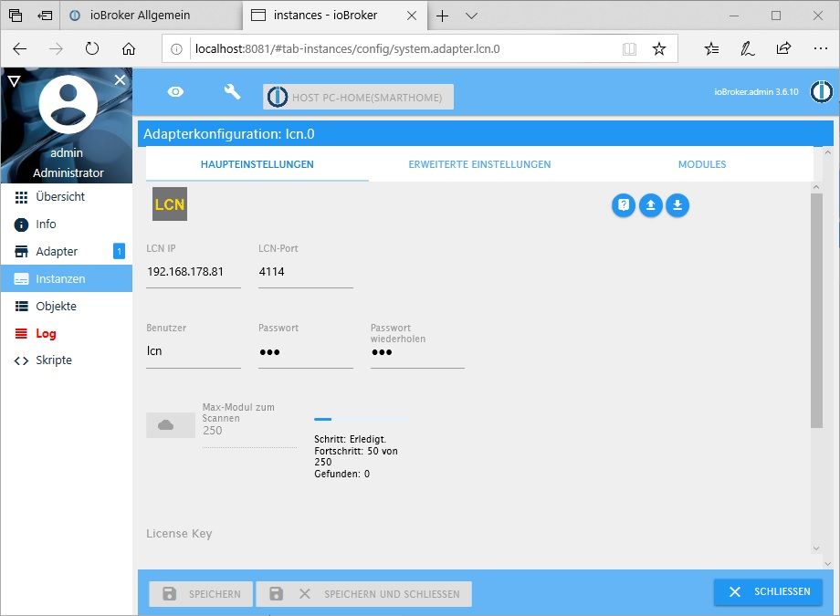Switch to ioBroker Allgemein tab
The image size is (840, 616).
coord(151,16)
